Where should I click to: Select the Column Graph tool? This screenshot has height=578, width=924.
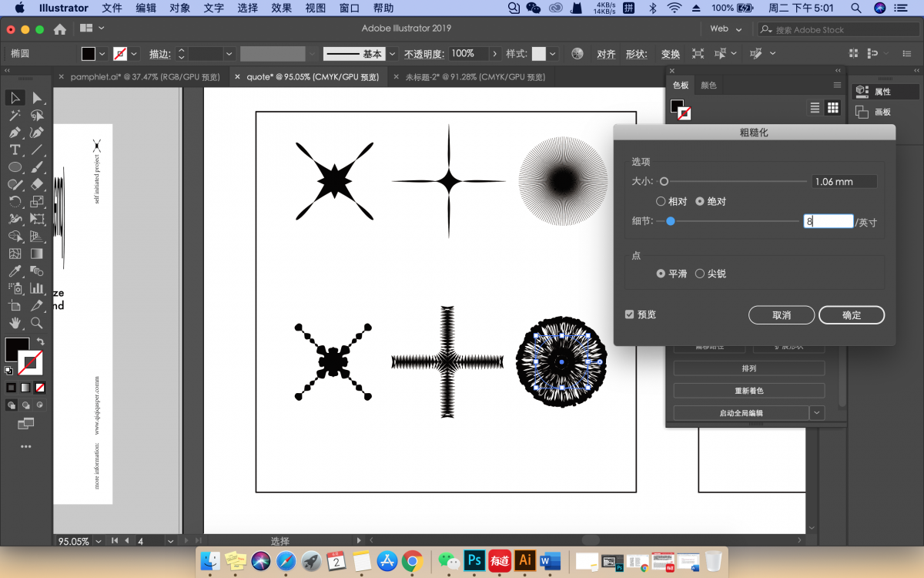(x=37, y=288)
